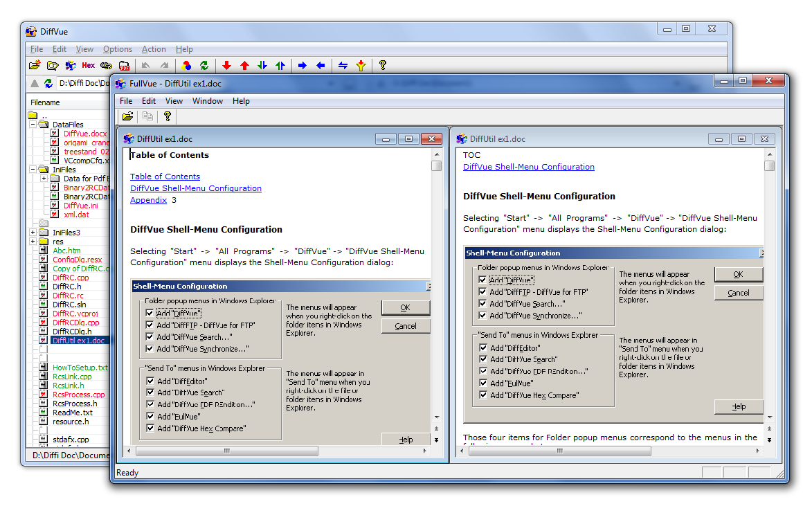
Task: Click the left pane's horizontal scrollbar thumb
Action: coord(227,451)
